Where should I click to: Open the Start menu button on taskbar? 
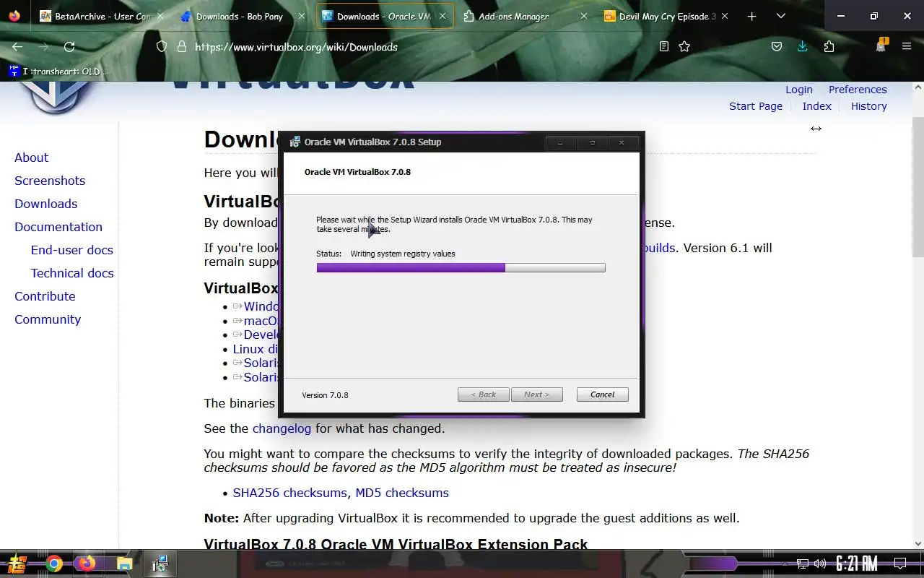[17, 564]
